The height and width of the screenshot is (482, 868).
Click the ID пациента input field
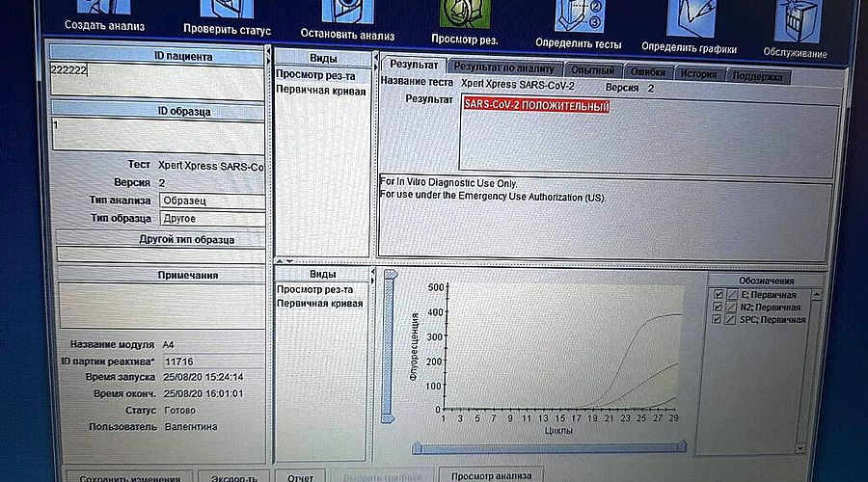(x=157, y=81)
